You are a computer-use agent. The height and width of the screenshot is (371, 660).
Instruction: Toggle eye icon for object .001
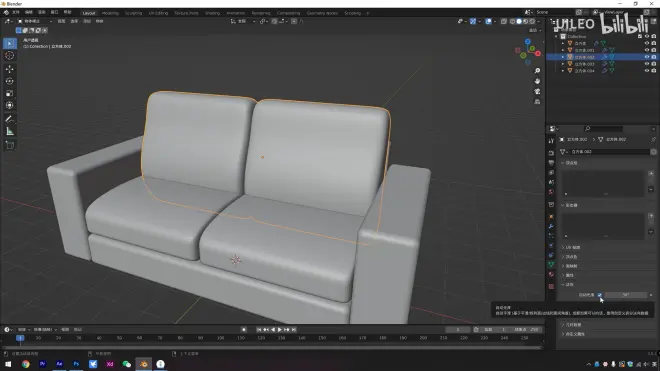pos(647,50)
